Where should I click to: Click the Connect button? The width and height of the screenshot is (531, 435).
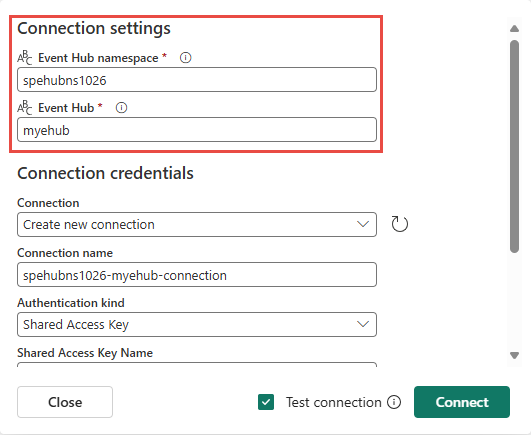pos(462,402)
